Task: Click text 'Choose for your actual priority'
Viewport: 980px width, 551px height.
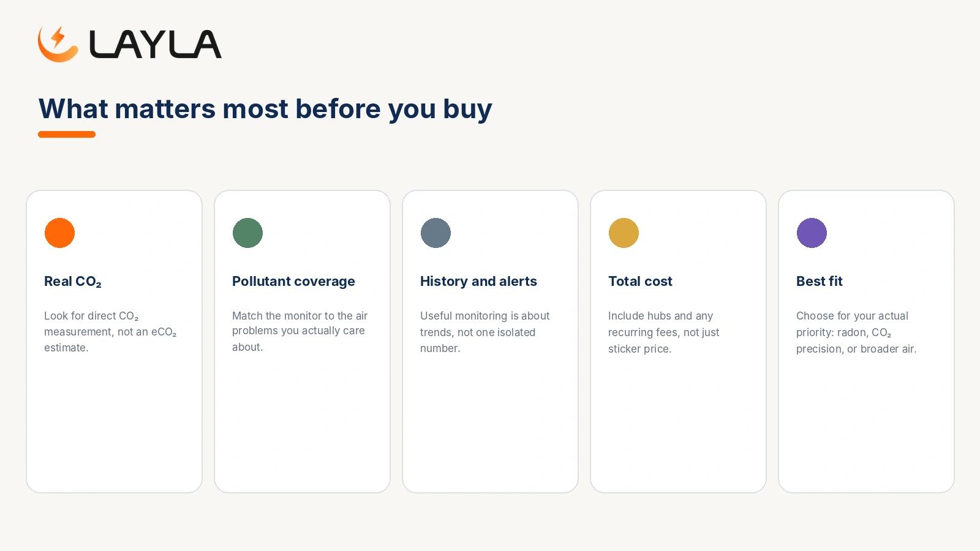Action: click(852, 324)
